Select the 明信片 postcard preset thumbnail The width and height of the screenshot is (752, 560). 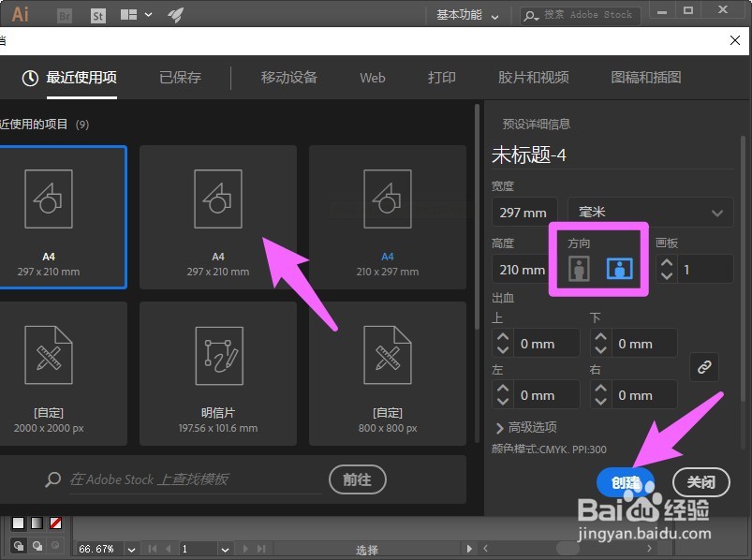pos(217,357)
